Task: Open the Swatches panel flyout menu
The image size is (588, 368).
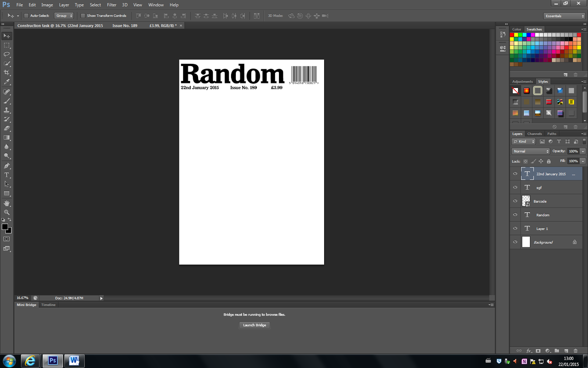Action: 584,29
